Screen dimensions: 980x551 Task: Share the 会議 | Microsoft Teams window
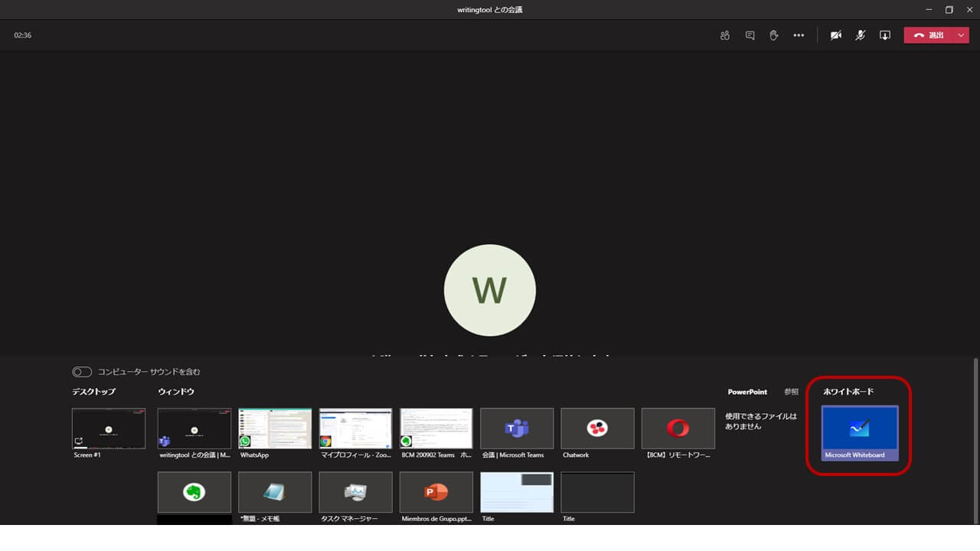[516, 429]
